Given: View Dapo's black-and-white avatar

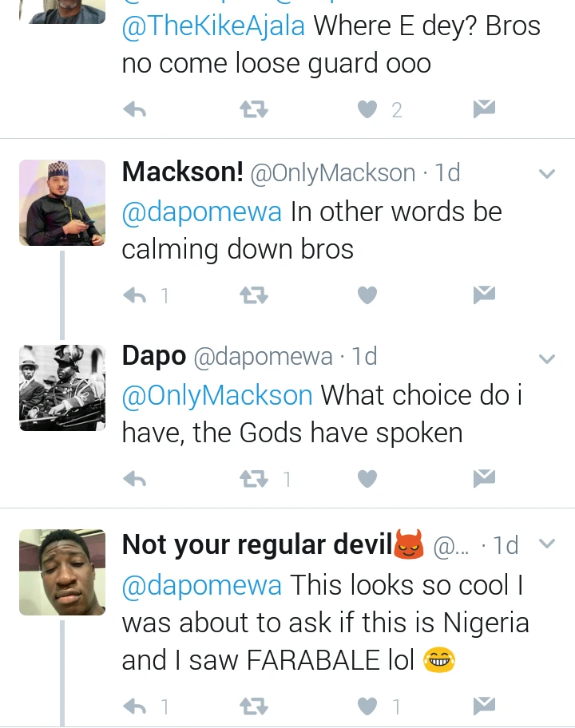Looking at the screenshot, I should (x=62, y=388).
